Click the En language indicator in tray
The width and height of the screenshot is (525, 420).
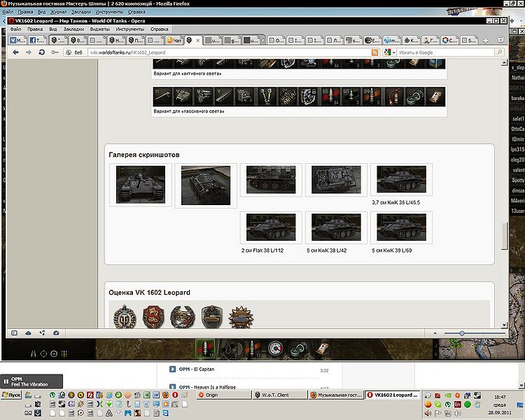457,405
